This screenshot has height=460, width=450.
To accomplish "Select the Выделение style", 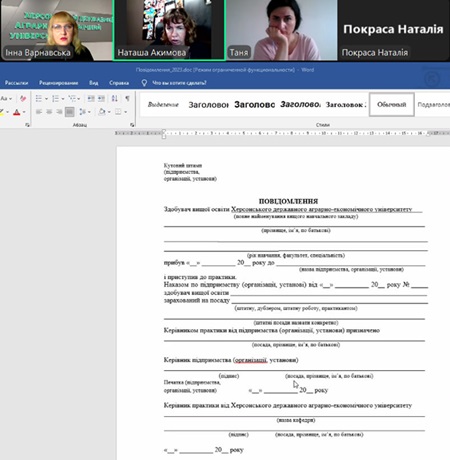I will point(163,105).
